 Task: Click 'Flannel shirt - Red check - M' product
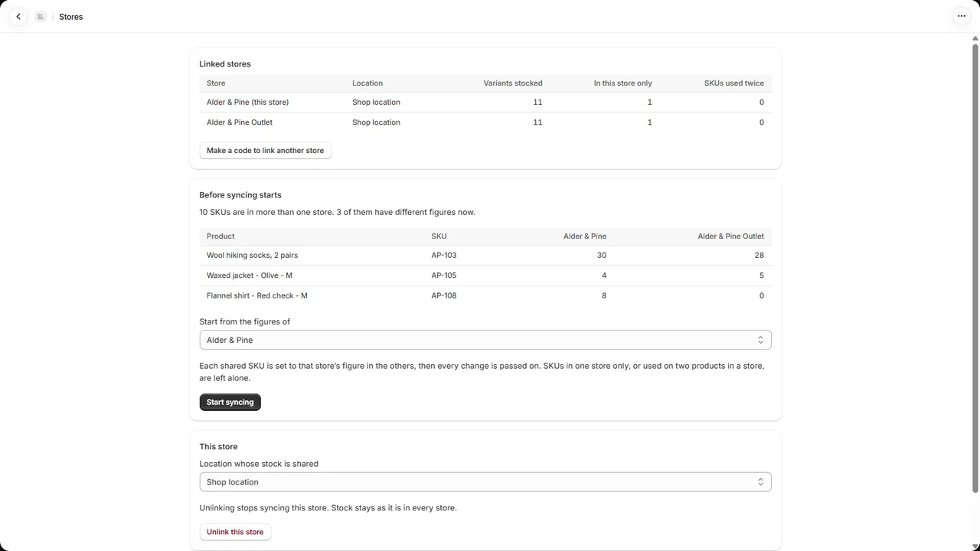(257, 295)
